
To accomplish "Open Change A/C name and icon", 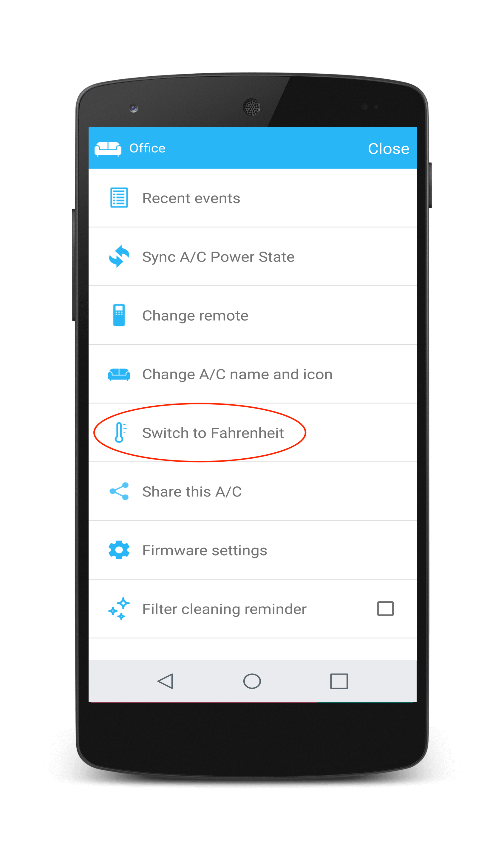I will 252,374.
